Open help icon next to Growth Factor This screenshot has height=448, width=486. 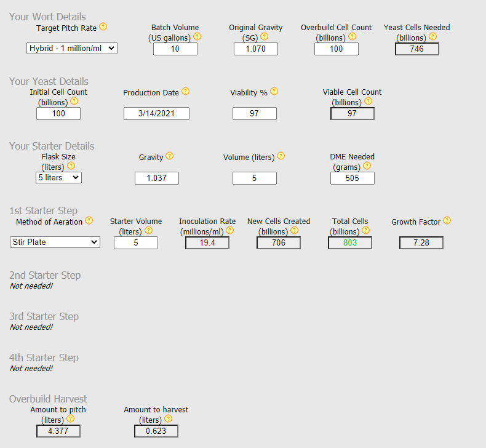click(447, 221)
